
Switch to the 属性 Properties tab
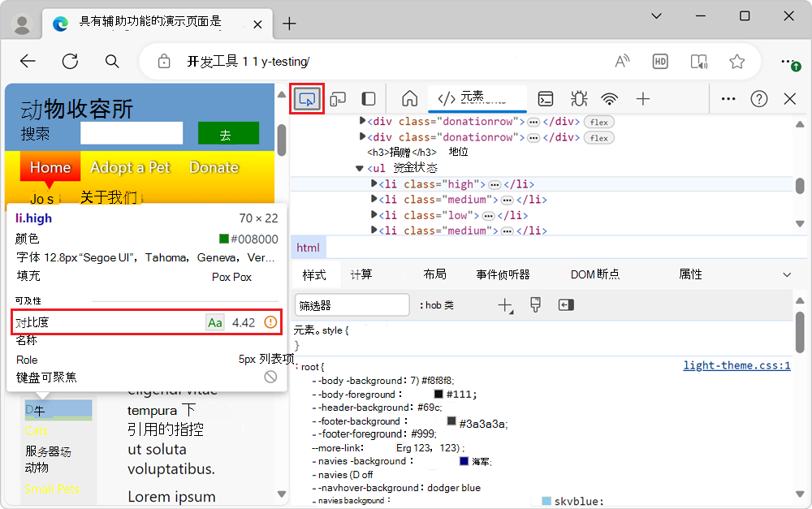click(690, 274)
